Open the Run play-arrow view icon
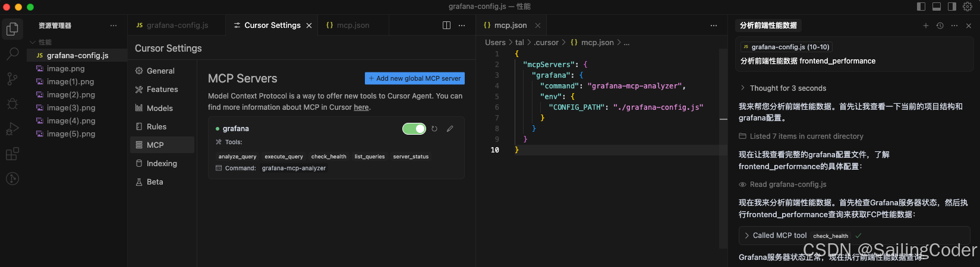980x267 pixels. (x=12, y=129)
